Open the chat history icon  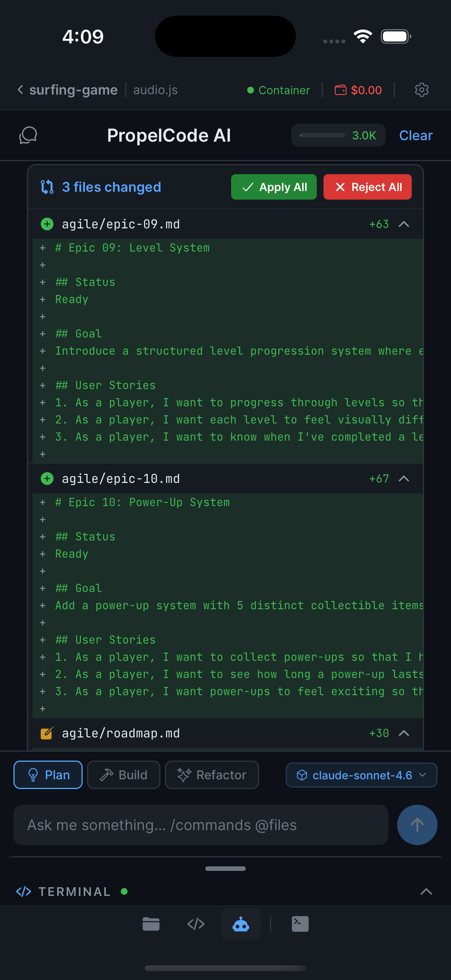pos(28,135)
